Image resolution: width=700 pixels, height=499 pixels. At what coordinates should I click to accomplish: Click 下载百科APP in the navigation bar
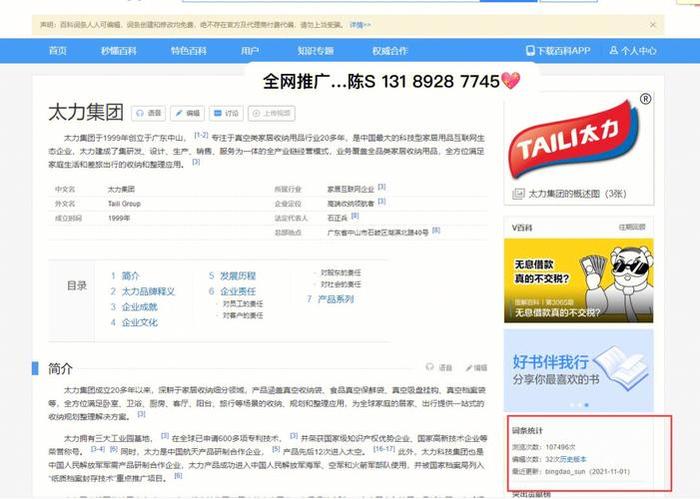point(563,51)
